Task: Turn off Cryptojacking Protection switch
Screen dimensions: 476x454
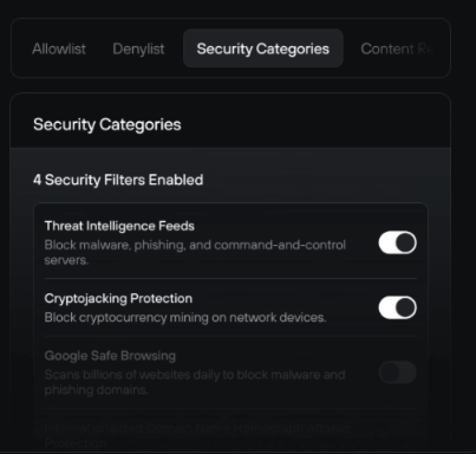Action: pos(397,307)
